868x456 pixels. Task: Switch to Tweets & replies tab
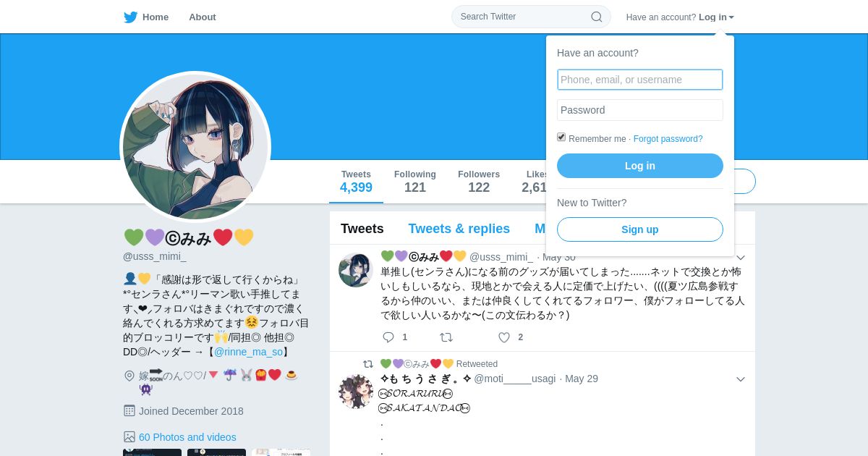(459, 229)
